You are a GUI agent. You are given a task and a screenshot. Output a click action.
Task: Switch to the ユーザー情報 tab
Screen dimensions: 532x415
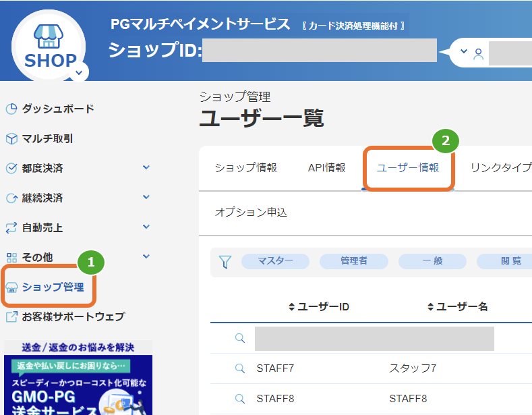pos(408,168)
